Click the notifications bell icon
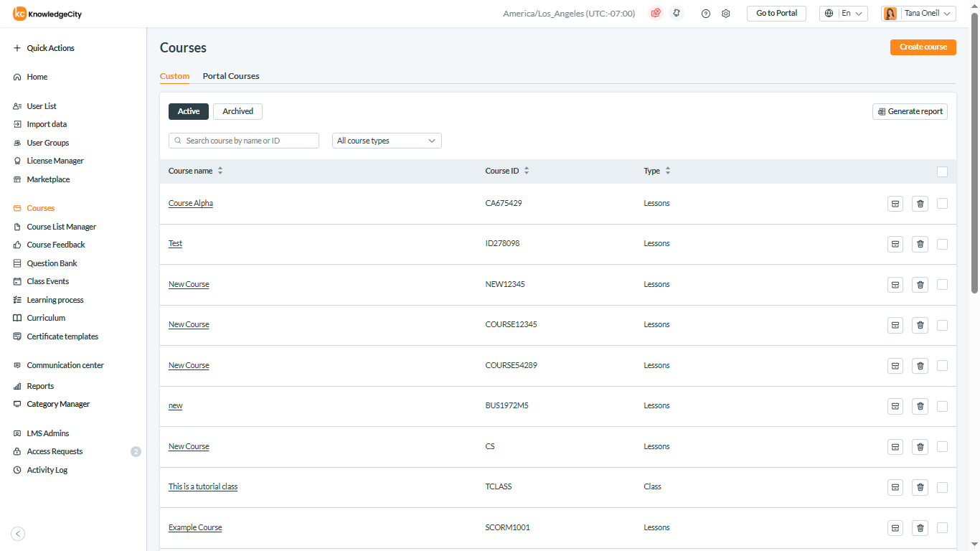 point(677,13)
